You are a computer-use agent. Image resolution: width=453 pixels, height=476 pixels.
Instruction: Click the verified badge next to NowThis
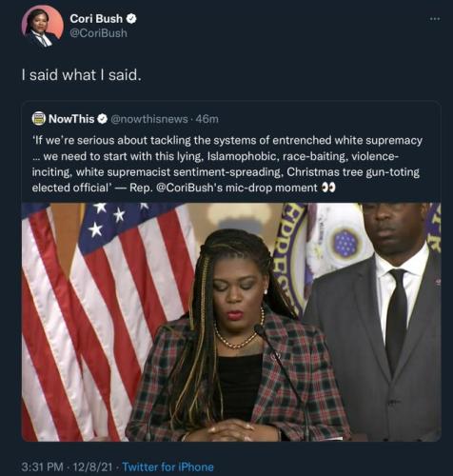coord(102,119)
